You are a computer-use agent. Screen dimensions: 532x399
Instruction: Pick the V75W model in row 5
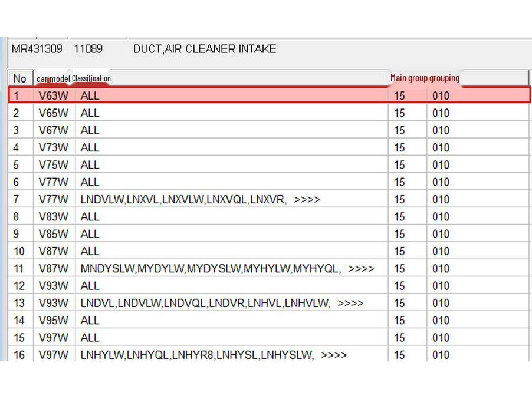pos(53,165)
